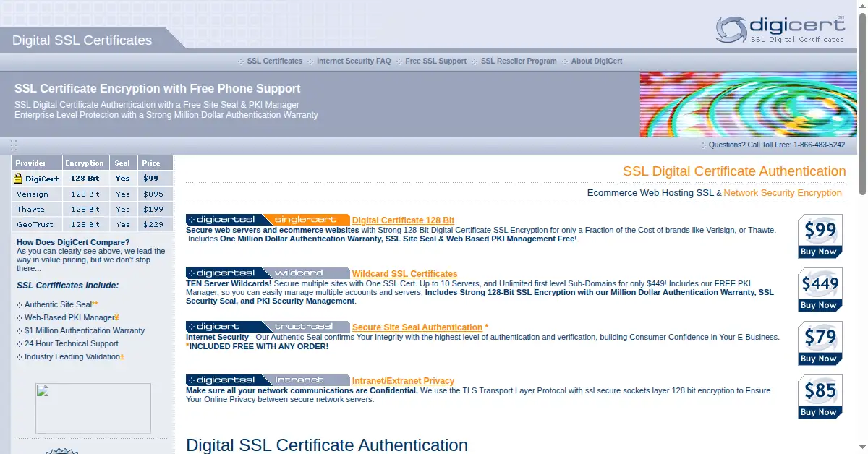Click the 24 Hour Technical Support item
This screenshot has height=454, width=868.
[x=72, y=343]
